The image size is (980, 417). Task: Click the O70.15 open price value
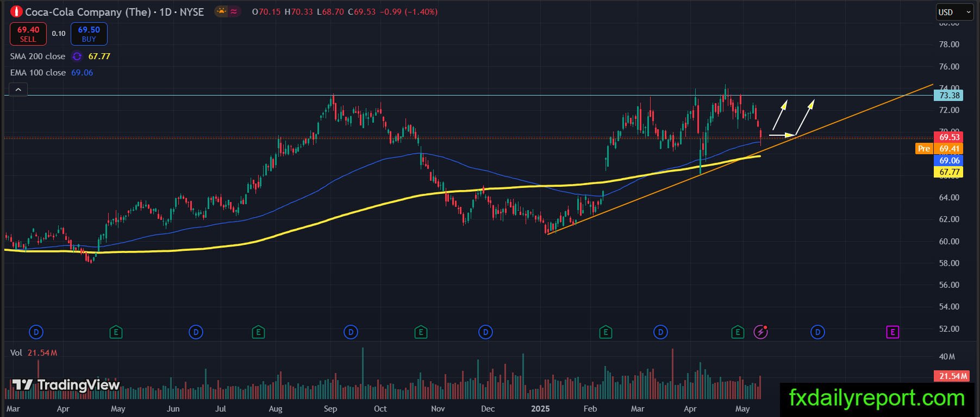point(266,11)
